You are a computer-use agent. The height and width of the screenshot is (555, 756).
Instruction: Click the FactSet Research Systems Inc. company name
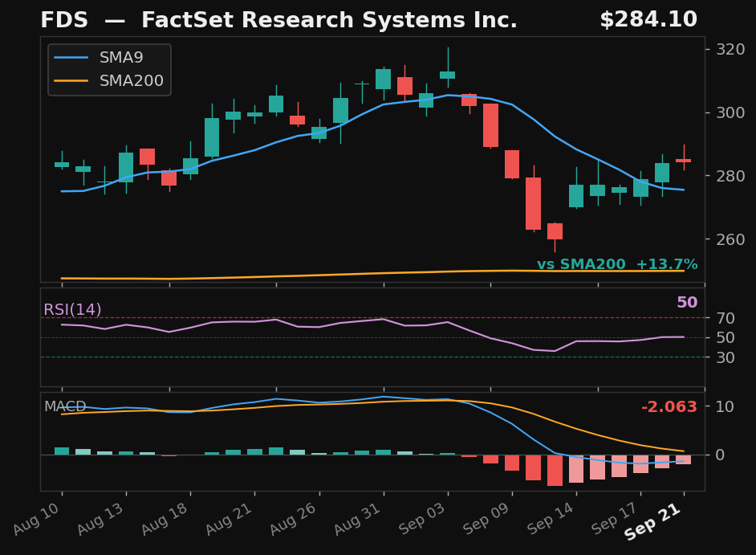point(329,20)
